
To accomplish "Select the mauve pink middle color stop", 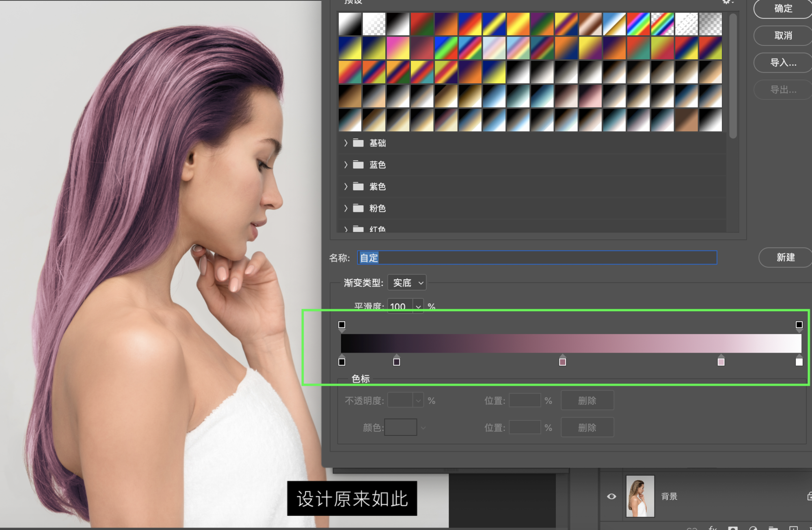I will click(x=562, y=362).
